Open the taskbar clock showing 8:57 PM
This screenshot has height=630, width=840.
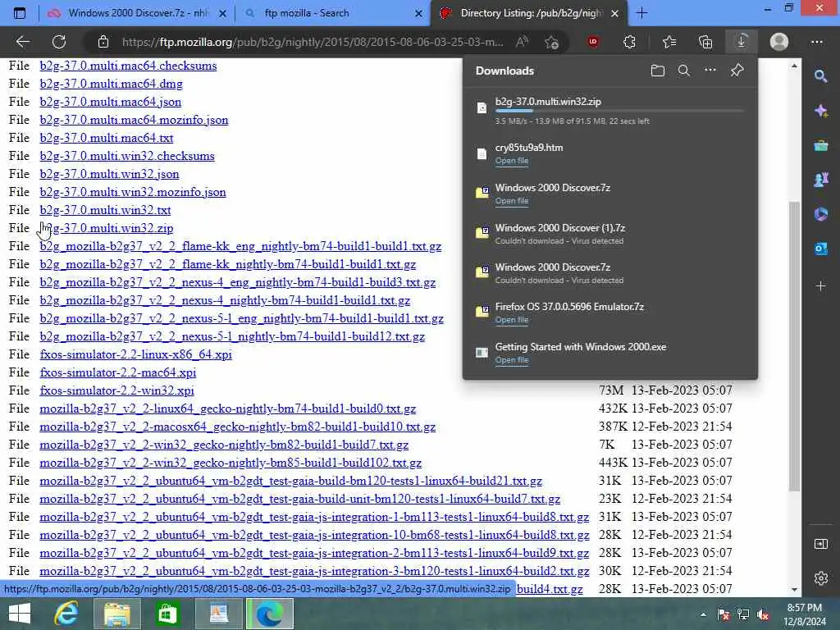click(x=805, y=614)
